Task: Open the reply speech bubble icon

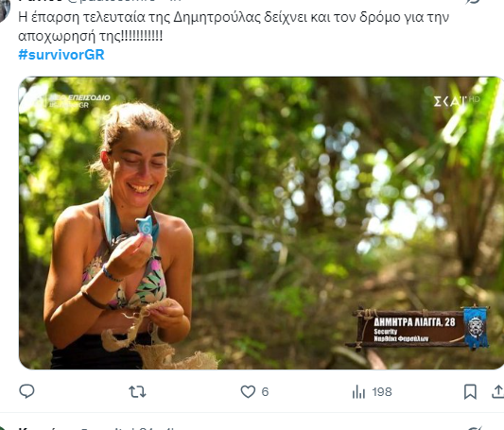Action: tap(26, 391)
